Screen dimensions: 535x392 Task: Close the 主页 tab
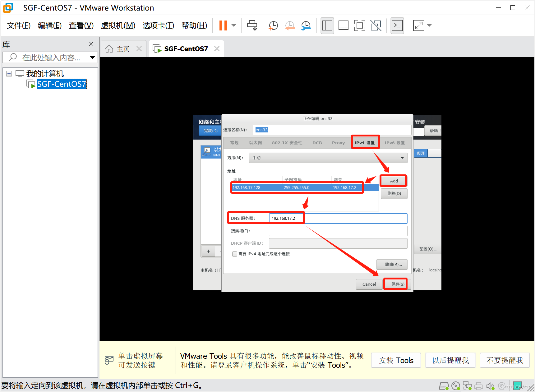tap(139, 49)
